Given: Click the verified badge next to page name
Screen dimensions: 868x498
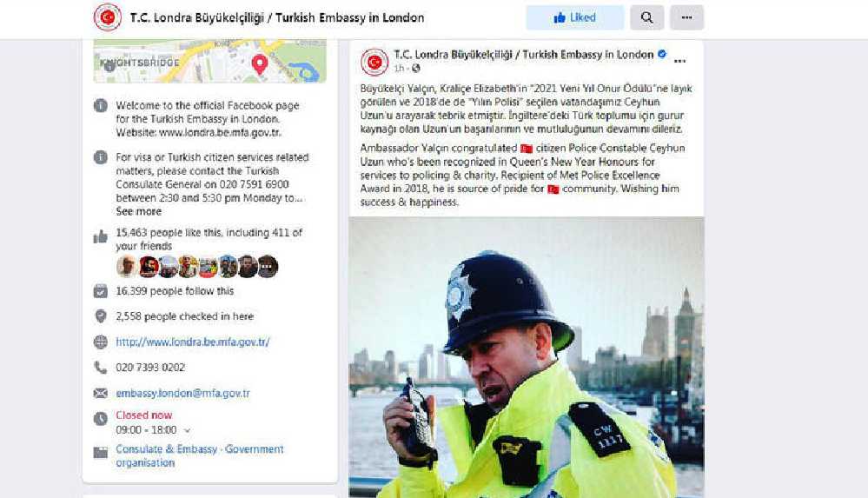Looking at the screenshot, I should (x=661, y=54).
